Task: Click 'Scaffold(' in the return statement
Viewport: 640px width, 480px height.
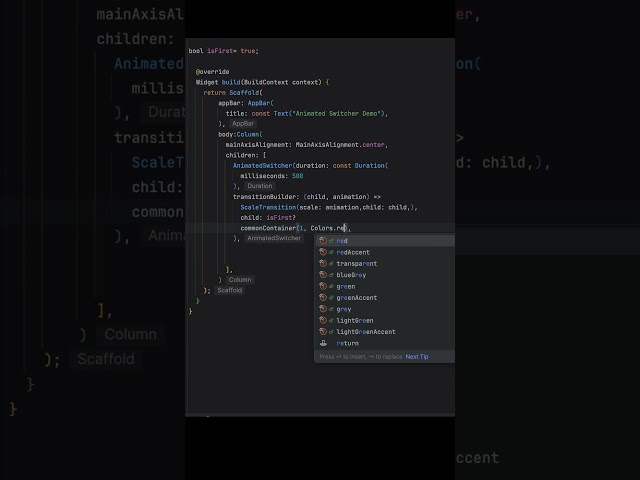Action: click(246, 93)
